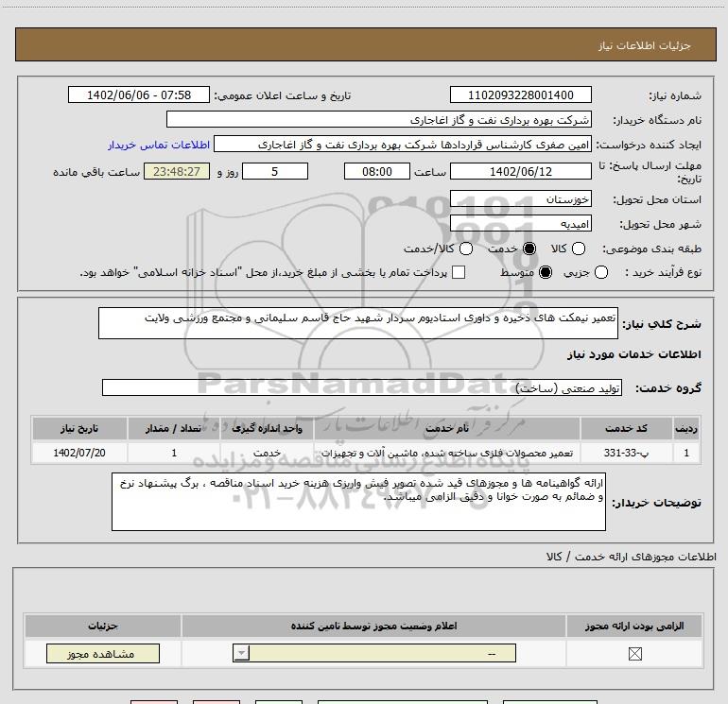728x704 pixels.
Task: Click the تاریخ نیاز column header
Action: (79, 428)
